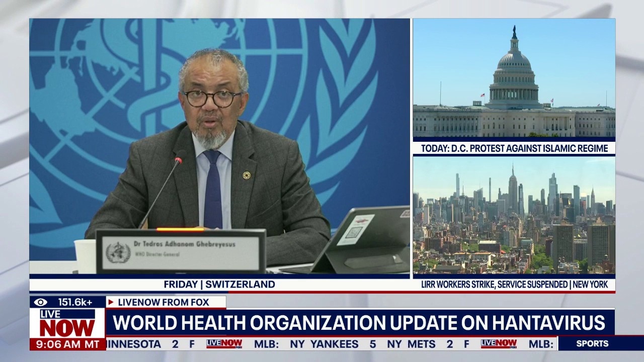Click "Dr Tedros Adhanom Ghebreyesus" on the nameplate

(184, 244)
